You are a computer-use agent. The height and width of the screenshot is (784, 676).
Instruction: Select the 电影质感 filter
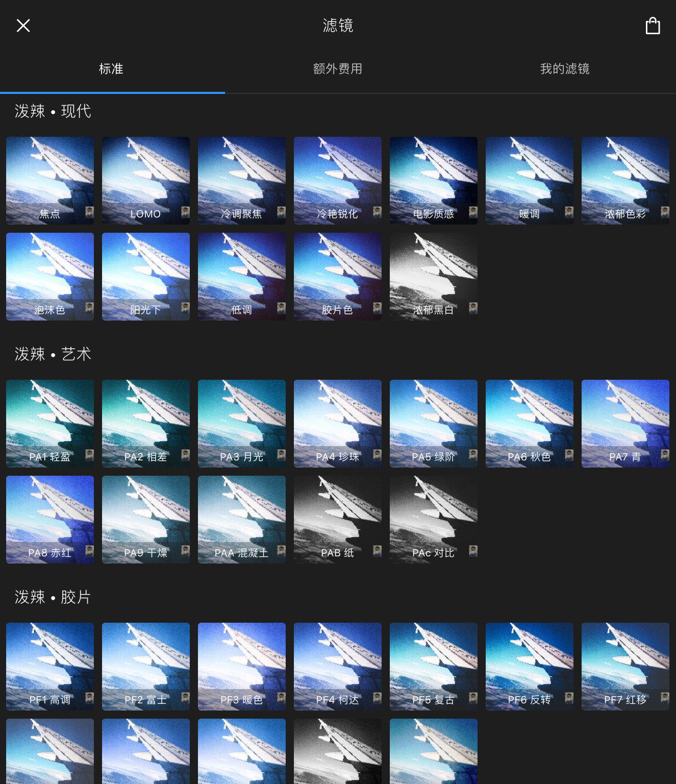tap(434, 181)
